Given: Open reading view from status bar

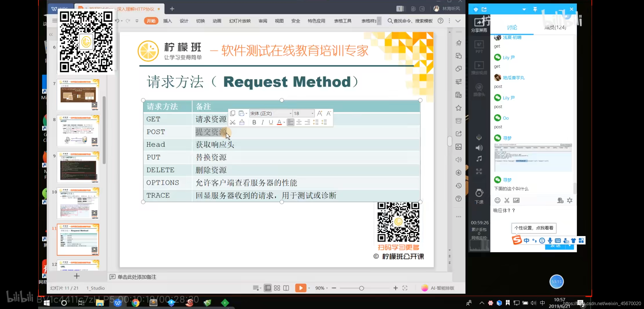Looking at the screenshot, I should pyautogui.click(x=286, y=288).
